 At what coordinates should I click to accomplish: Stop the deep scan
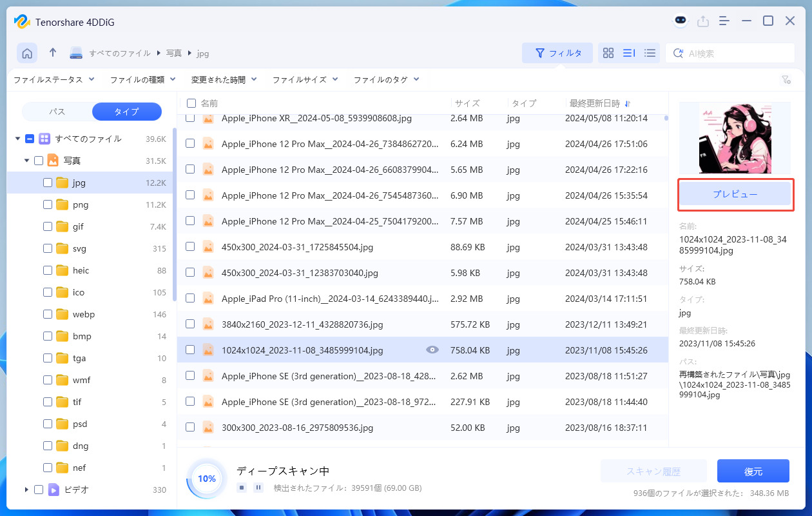coord(242,488)
